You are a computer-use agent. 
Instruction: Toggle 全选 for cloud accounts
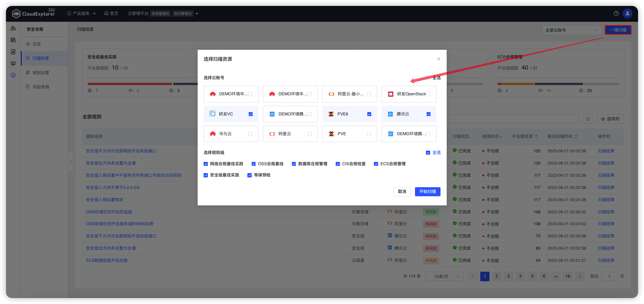pyautogui.click(x=428, y=78)
